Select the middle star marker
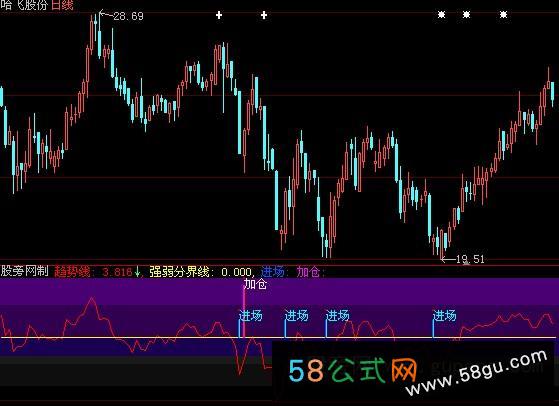Image resolution: width=559 pixels, height=406 pixels. click(466, 15)
